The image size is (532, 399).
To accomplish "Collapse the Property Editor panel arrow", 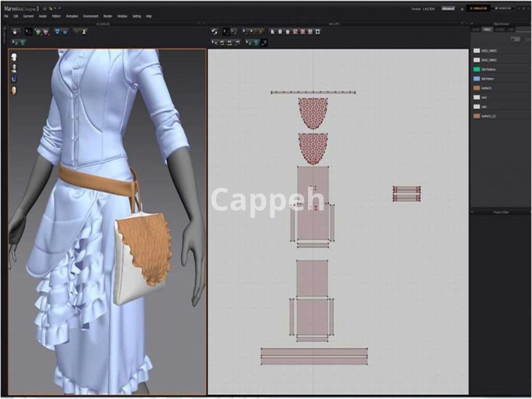I will (472, 212).
